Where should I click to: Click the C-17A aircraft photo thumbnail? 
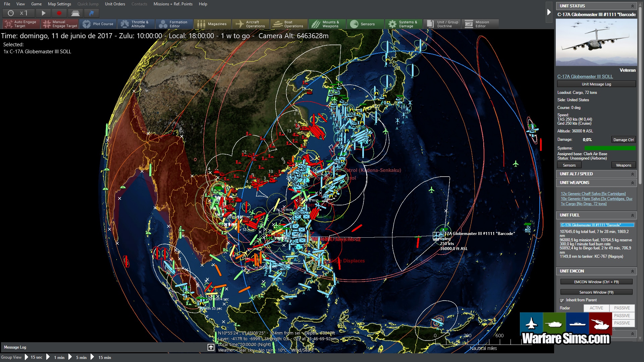596,42
